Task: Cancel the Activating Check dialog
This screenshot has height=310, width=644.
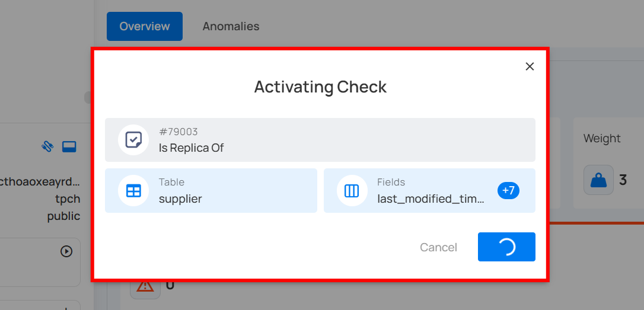Action: click(x=438, y=247)
